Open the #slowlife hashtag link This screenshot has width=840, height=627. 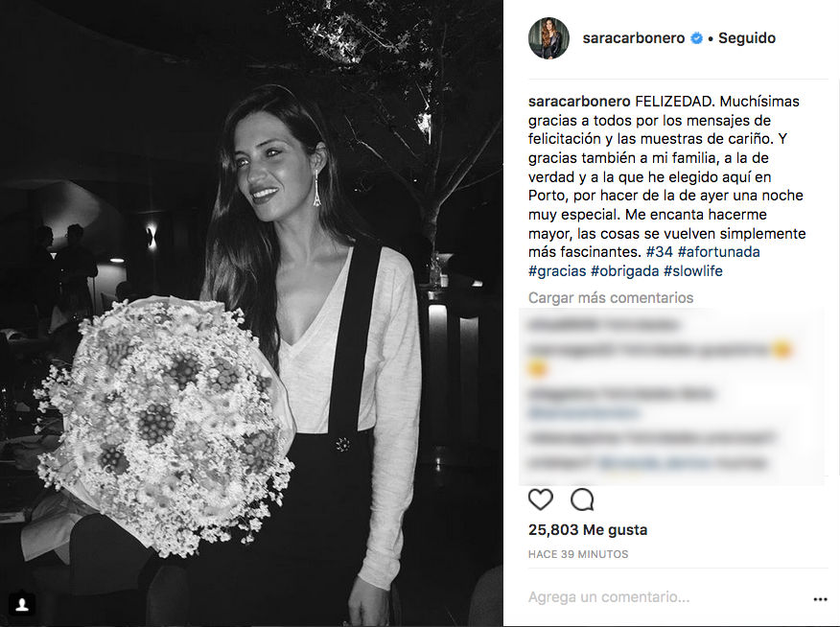point(693,271)
